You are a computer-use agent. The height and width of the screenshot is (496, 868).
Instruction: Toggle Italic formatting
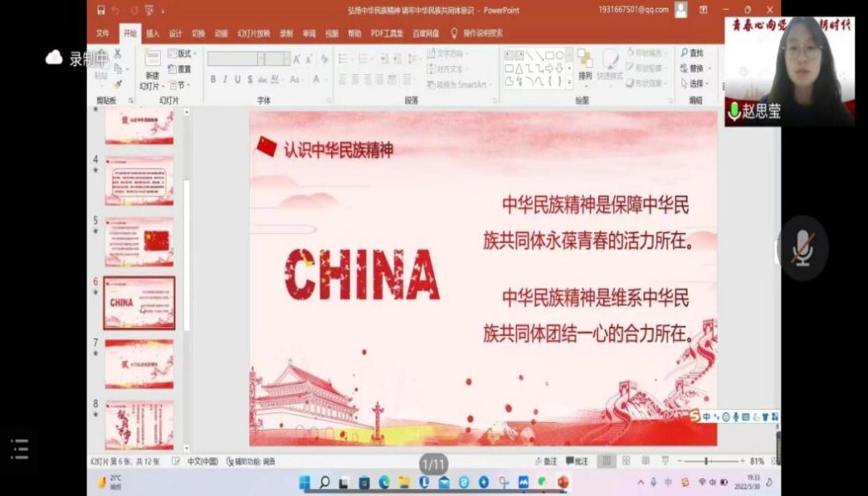225,80
